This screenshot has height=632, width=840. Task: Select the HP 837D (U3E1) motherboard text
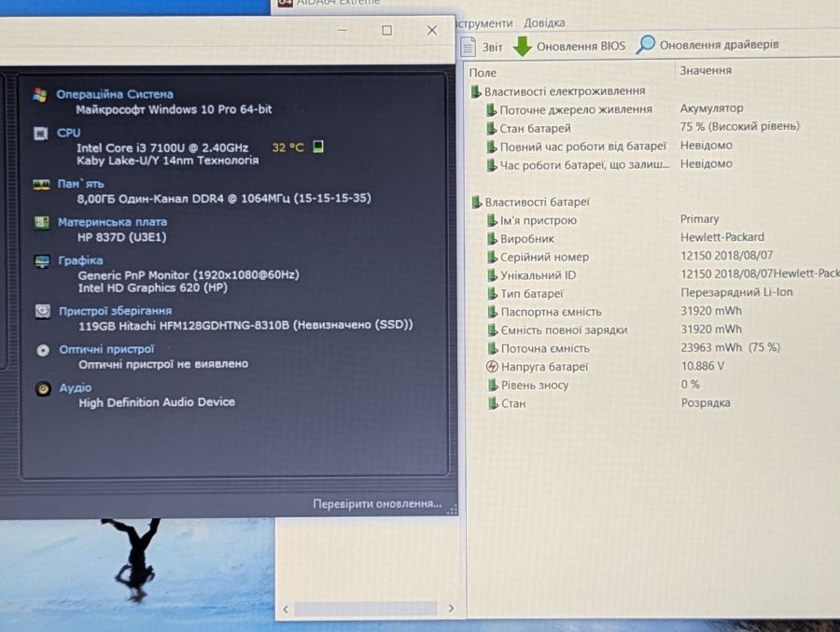tap(121, 237)
